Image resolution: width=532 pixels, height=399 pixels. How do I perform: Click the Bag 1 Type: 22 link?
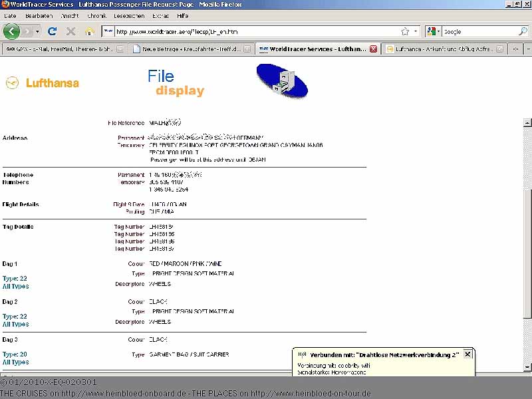coord(15,279)
